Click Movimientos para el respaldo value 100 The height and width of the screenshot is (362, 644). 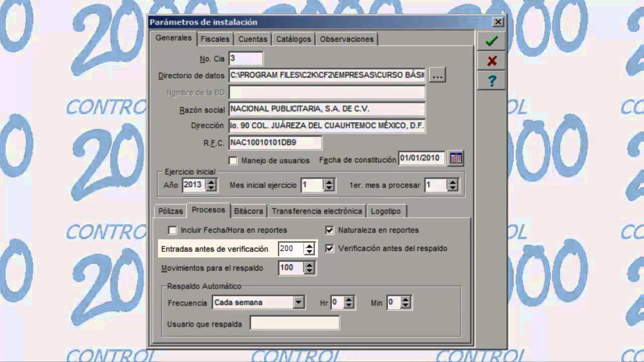pyautogui.click(x=291, y=268)
